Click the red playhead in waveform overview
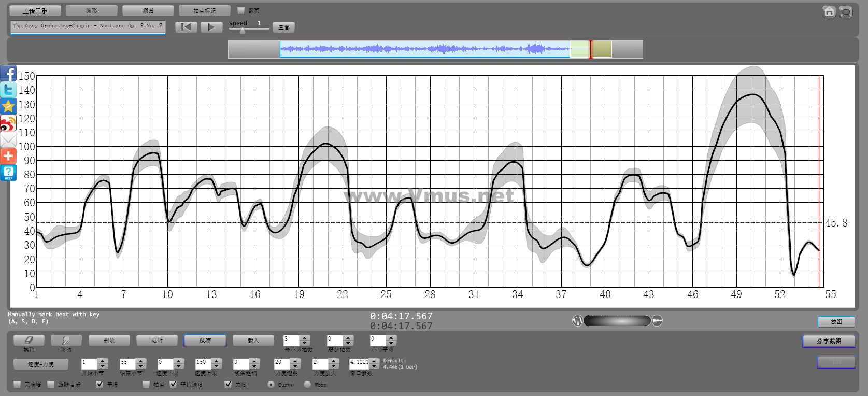The width and height of the screenshot is (868, 396). [x=590, y=49]
